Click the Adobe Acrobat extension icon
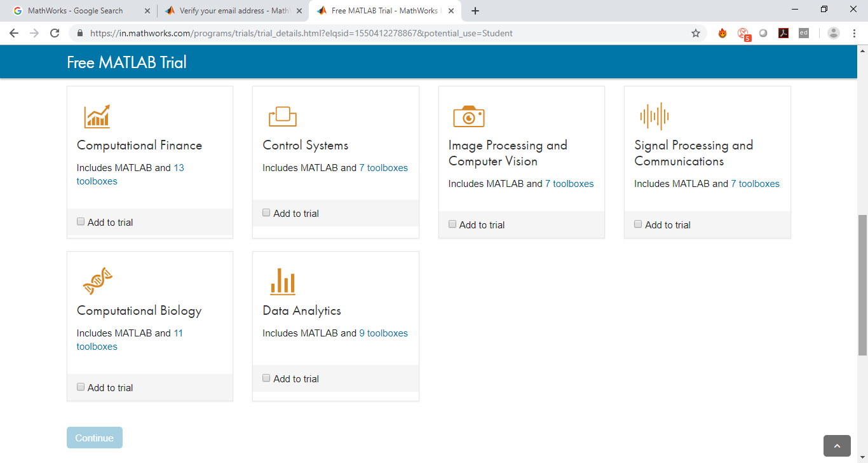The image size is (868, 463). (x=783, y=33)
